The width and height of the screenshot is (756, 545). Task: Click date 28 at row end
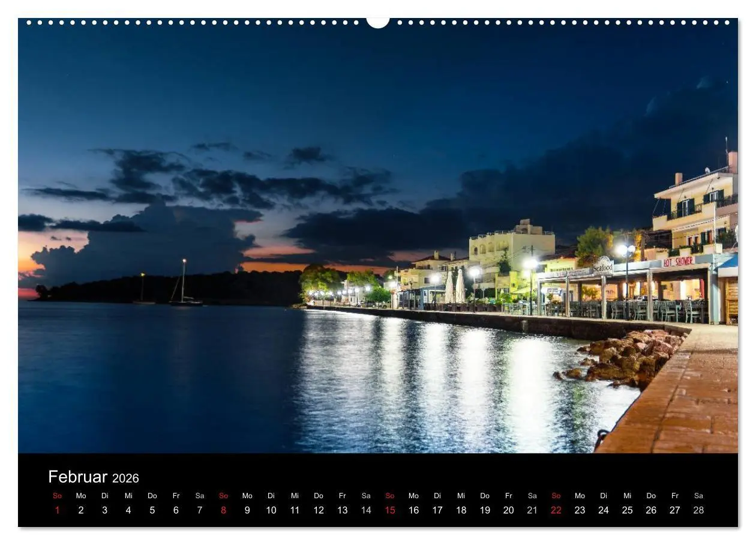click(698, 510)
